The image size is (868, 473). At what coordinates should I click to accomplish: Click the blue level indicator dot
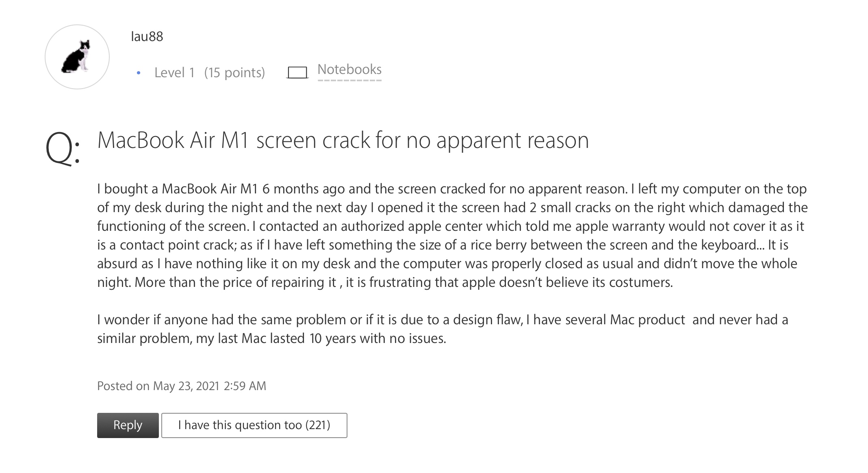tap(139, 73)
